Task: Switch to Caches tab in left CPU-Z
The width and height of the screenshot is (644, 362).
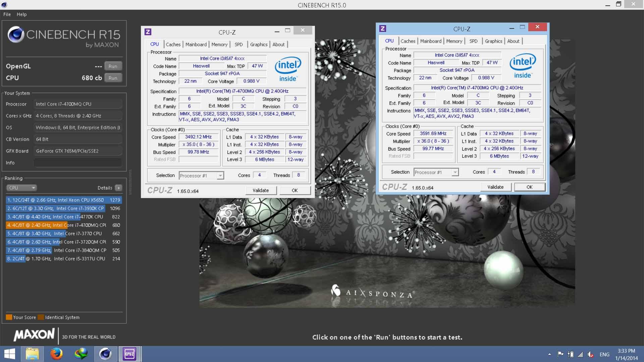Action: (x=173, y=44)
